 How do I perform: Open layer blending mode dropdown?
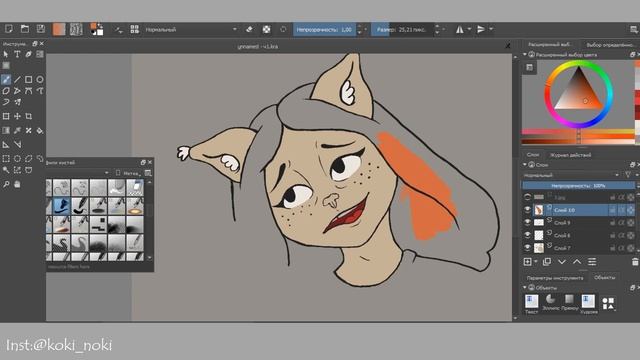[x=571, y=175]
